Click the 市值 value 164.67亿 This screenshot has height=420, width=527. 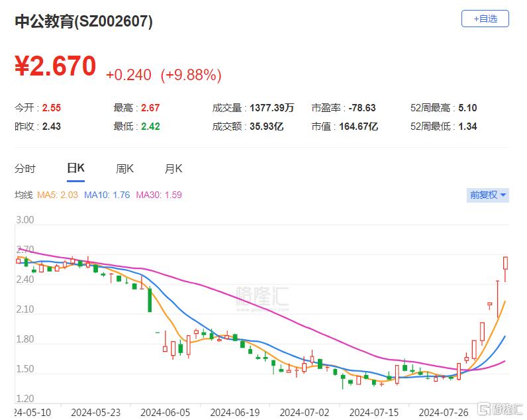pos(358,127)
